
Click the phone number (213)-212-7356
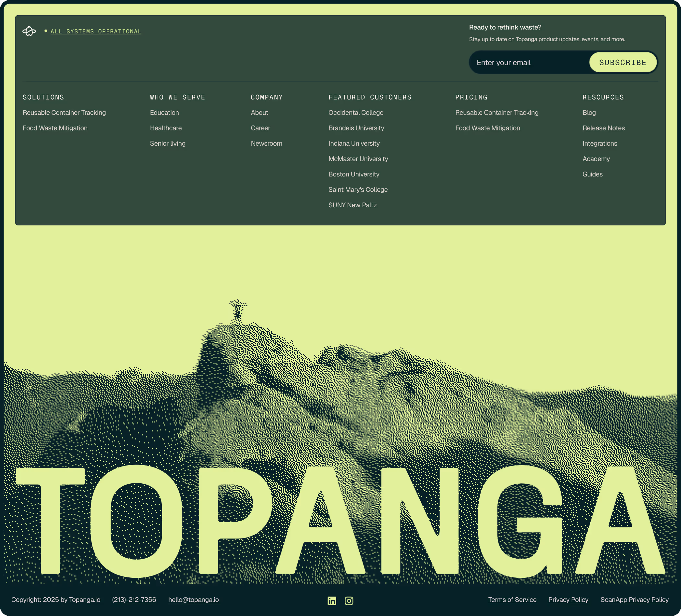134,600
